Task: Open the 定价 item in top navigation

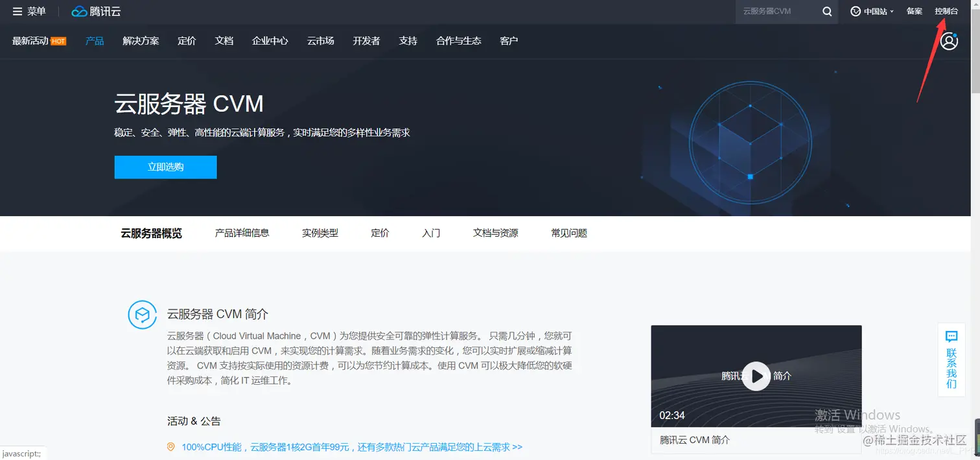Action: coord(187,41)
